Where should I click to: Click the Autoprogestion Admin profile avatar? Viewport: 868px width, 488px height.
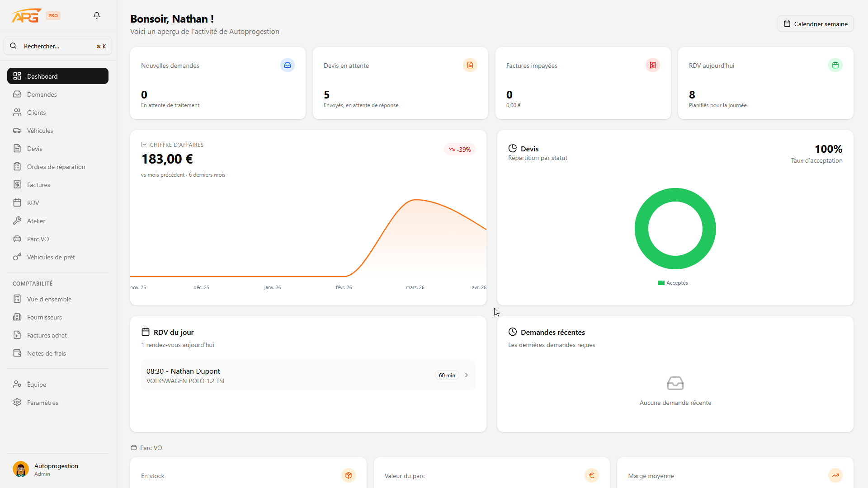[20, 469]
